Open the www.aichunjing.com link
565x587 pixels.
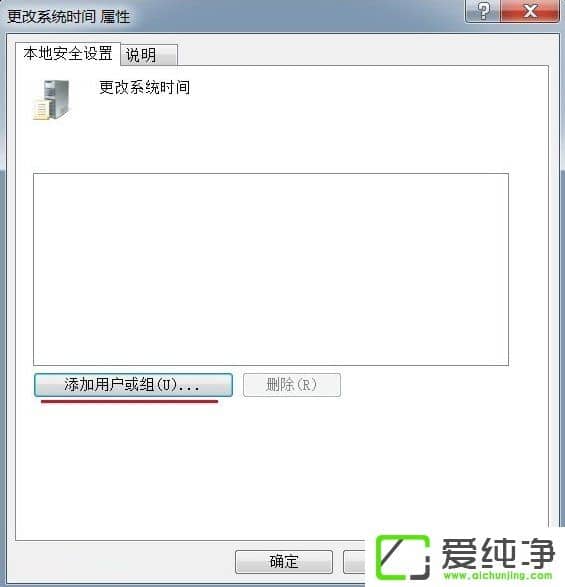coord(498,575)
